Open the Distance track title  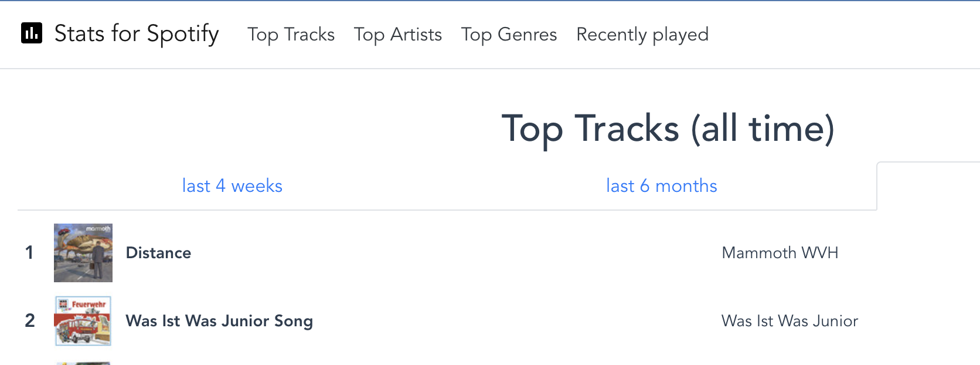click(x=158, y=253)
